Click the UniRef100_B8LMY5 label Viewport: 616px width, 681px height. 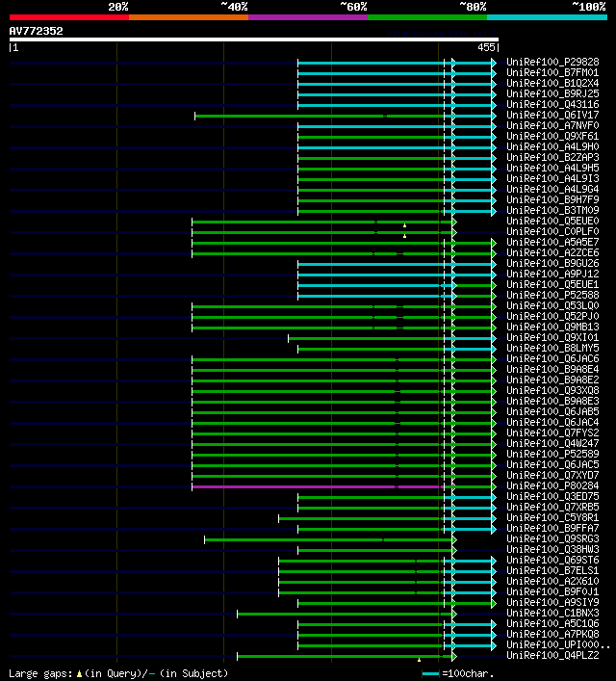click(552, 349)
